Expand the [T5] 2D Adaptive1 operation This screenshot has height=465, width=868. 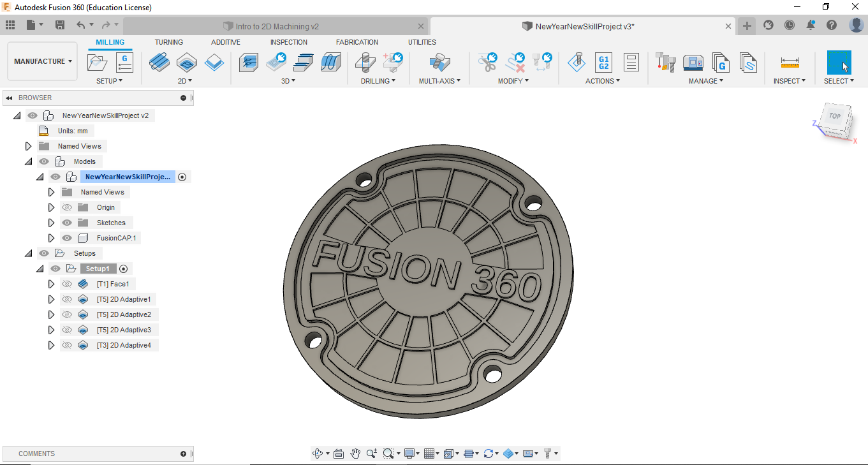pos(52,299)
